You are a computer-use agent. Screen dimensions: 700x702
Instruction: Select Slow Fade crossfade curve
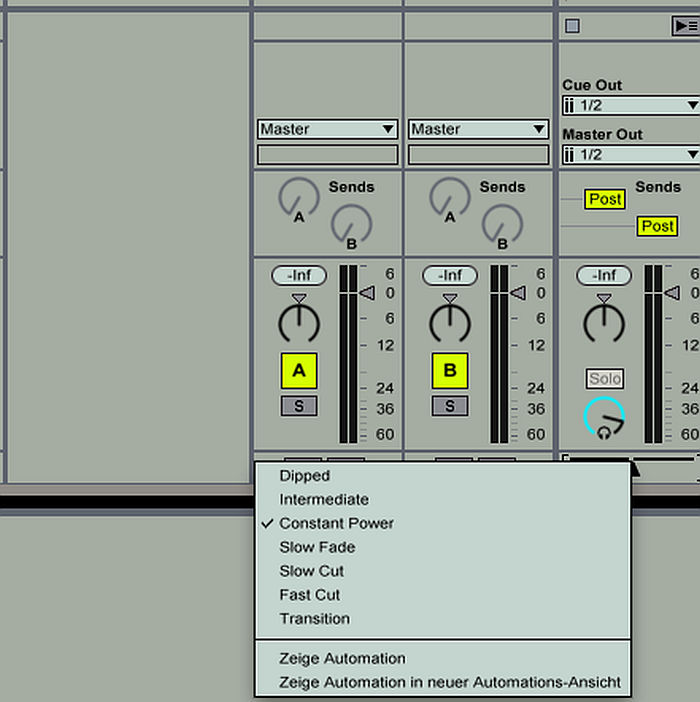click(317, 547)
